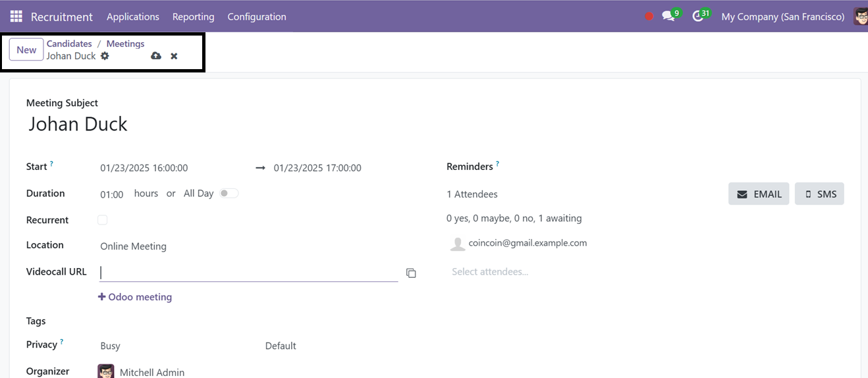The width and height of the screenshot is (868, 378).
Task: Discard changes with the X icon
Action: click(x=174, y=56)
